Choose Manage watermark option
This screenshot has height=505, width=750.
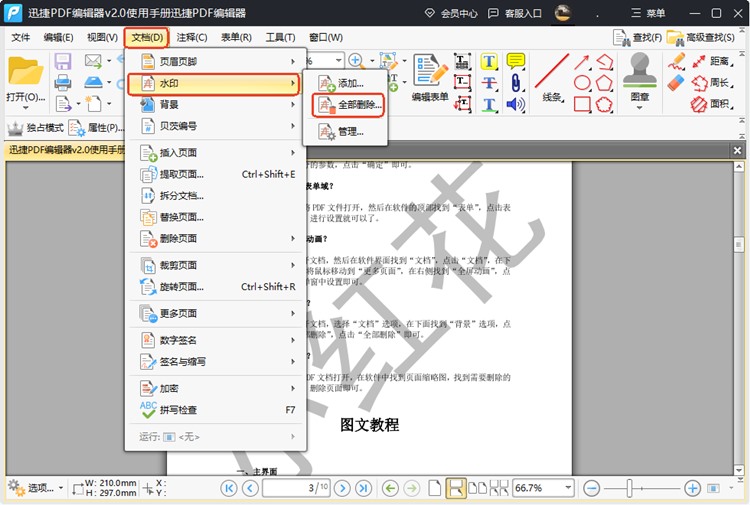tap(345, 132)
